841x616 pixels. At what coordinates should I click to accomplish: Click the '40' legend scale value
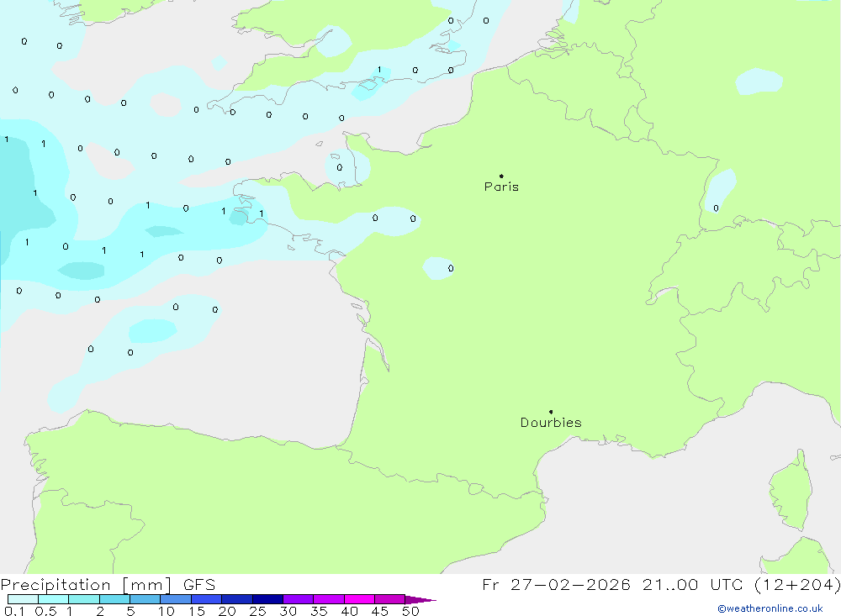(349, 611)
